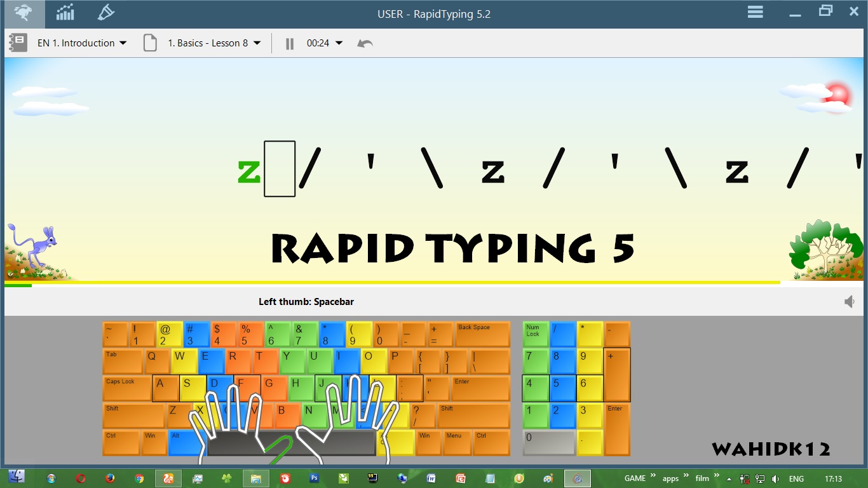Click the Num Lock key on virtual keypad
This screenshot has width=868, height=488.
pyautogui.click(x=534, y=334)
